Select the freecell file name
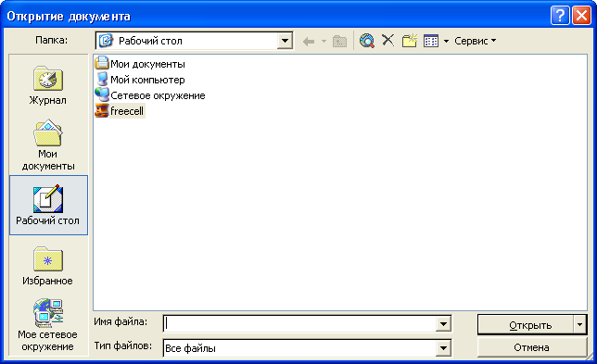Viewport: 597px width, 364px height. 127,111
